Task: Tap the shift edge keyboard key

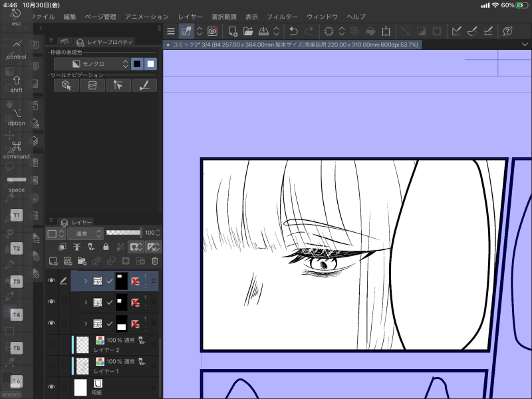Action: pyautogui.click(x=16, y=84)
